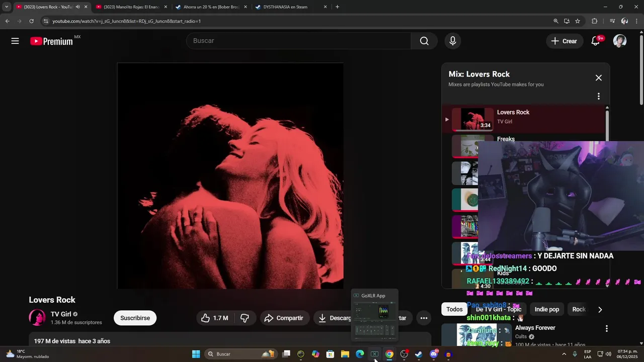Toggle microphone icon in system tray
Viewport: 644px width, 362px height.
coord(575,354)
